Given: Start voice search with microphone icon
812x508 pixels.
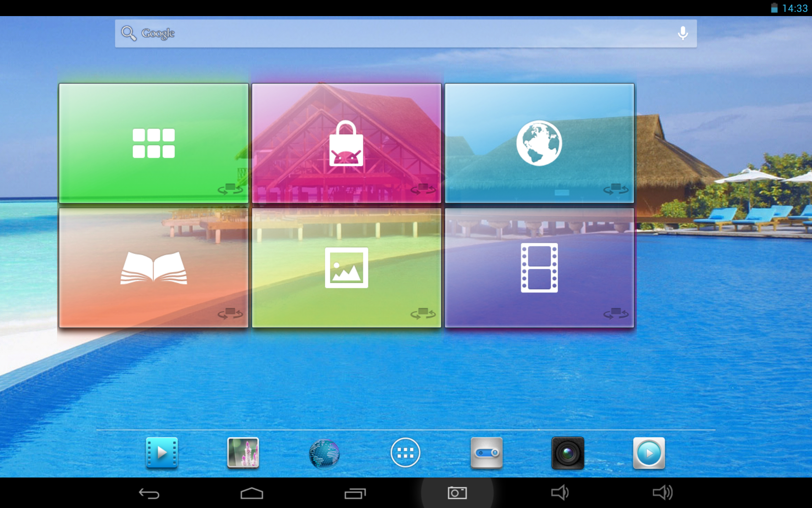Looking at the screenshot, I should (683, 33).
